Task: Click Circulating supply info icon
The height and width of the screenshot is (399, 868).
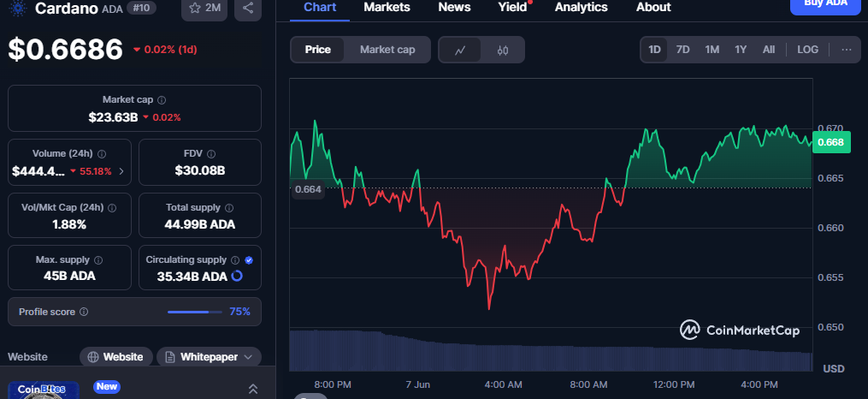Action: pyautogui.click(x=234, y=260)
